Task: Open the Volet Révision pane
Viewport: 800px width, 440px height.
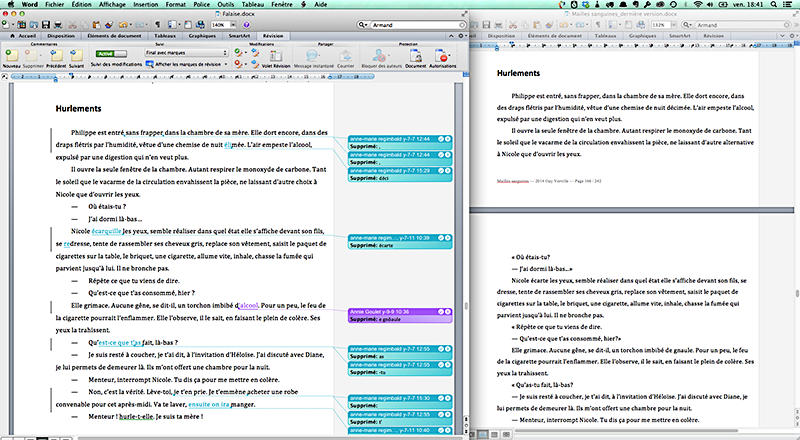Action: click(x=278, y=54)
